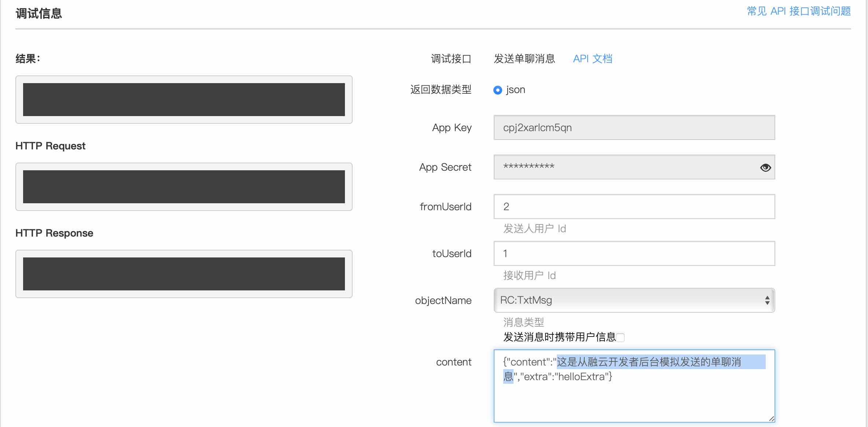868x427 pixels.
Task: Click the HTTP Response output box
Action: pos(184,274)
